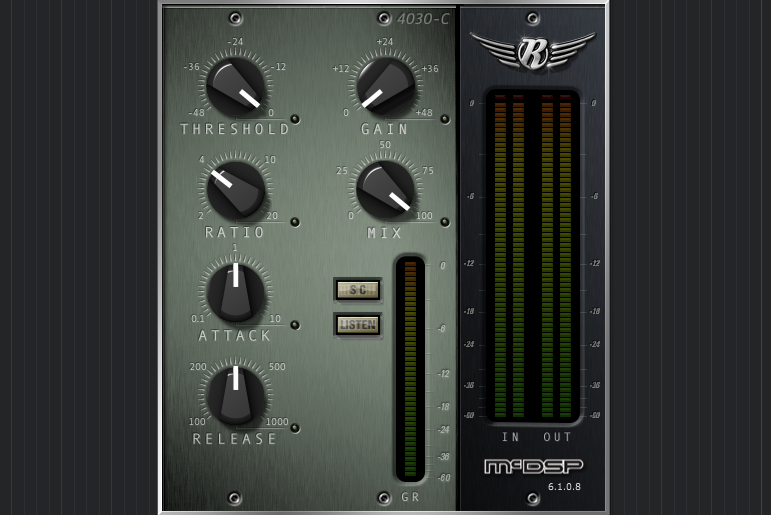The width and height of the screenshot is (771, 515).
Task: Click the small dot beside the Release knob
Action: [295, 428]
